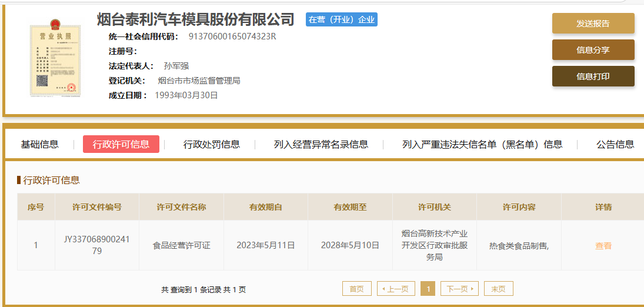Click establishment date 1993年03月30日

pos(186,95)
